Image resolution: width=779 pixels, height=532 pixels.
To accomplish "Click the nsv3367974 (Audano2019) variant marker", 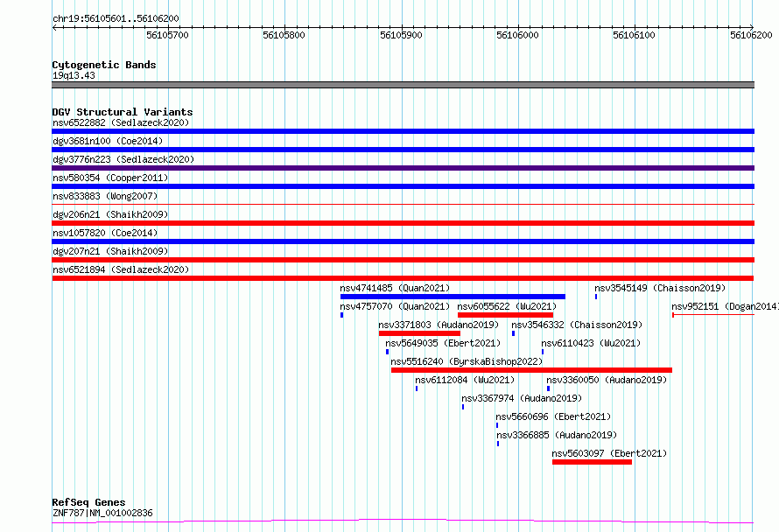I will 463,407.
